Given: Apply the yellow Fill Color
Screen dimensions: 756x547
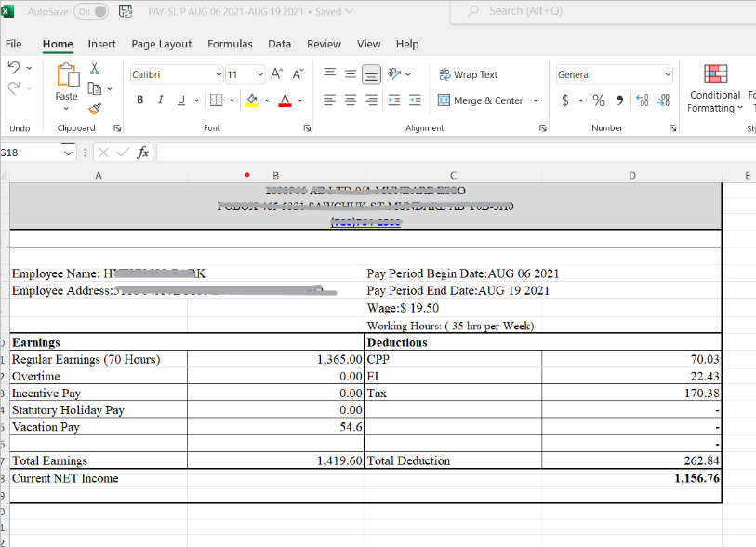Looking at the screenshot, I should point(252,100).
